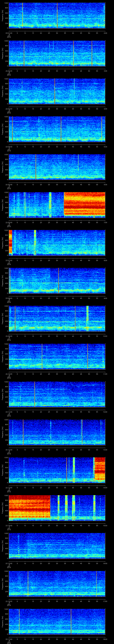Select the 22:10:00 start time label

pos(9,374)
